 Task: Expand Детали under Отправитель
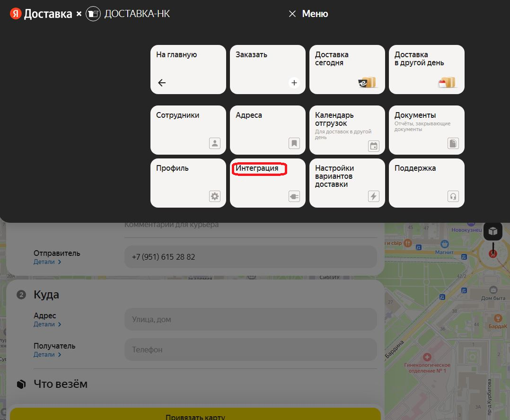47,262
